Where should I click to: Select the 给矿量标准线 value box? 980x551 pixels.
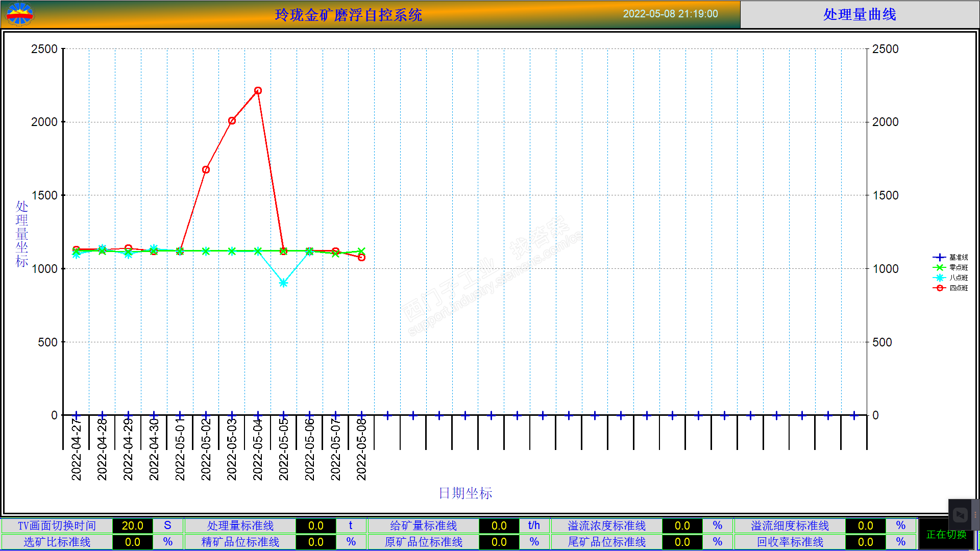499,525
